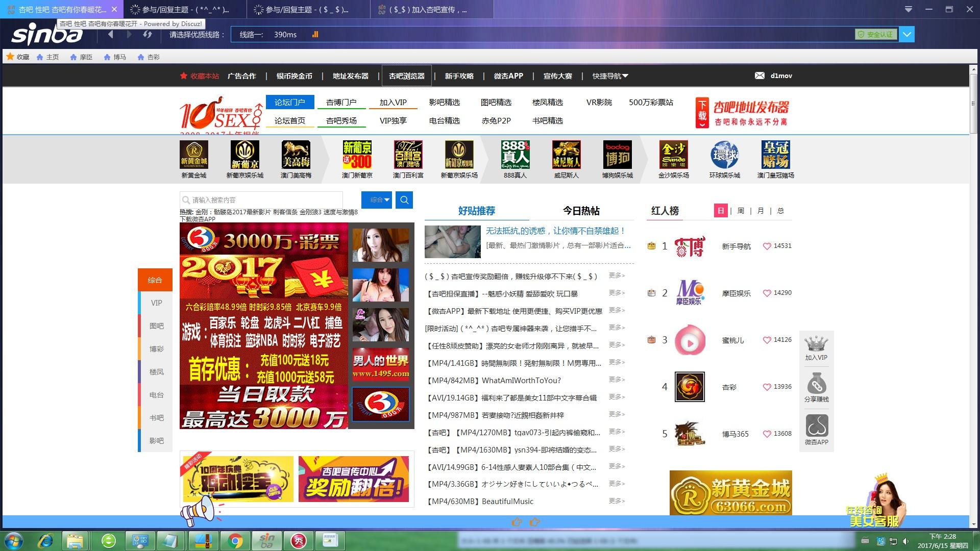This screenshot has width=980, height=551.
Task: Click the orange signal strength bars icon
Action: click(315, 34)
